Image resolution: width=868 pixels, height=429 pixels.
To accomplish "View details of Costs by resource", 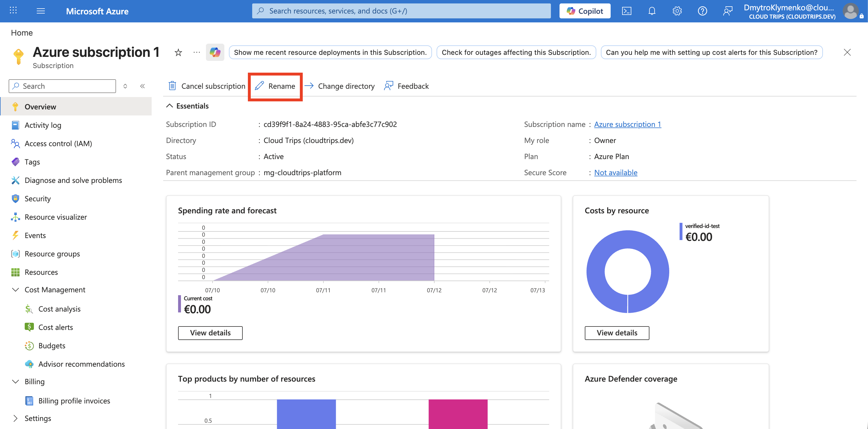I will (617, 333).
